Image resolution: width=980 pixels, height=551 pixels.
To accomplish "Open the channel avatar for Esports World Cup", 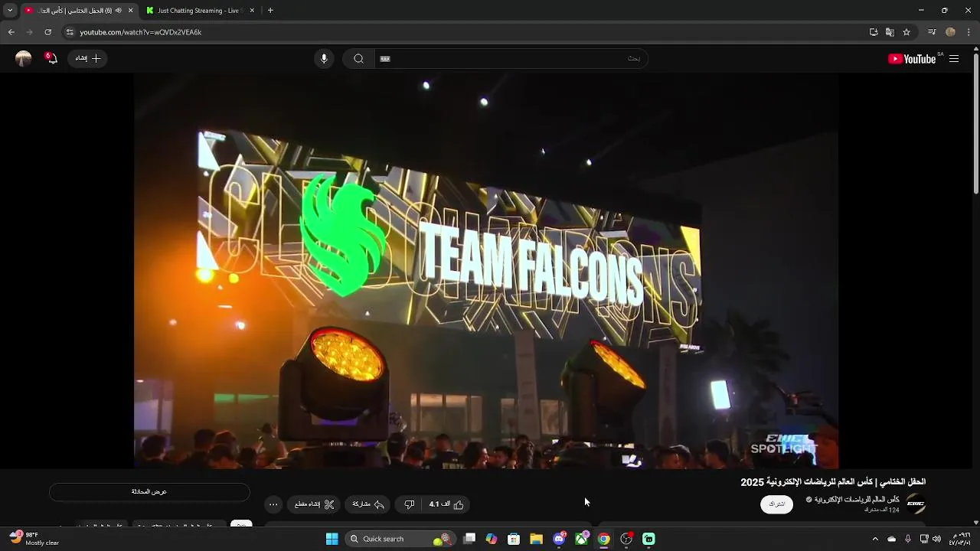I will (916, 504).
